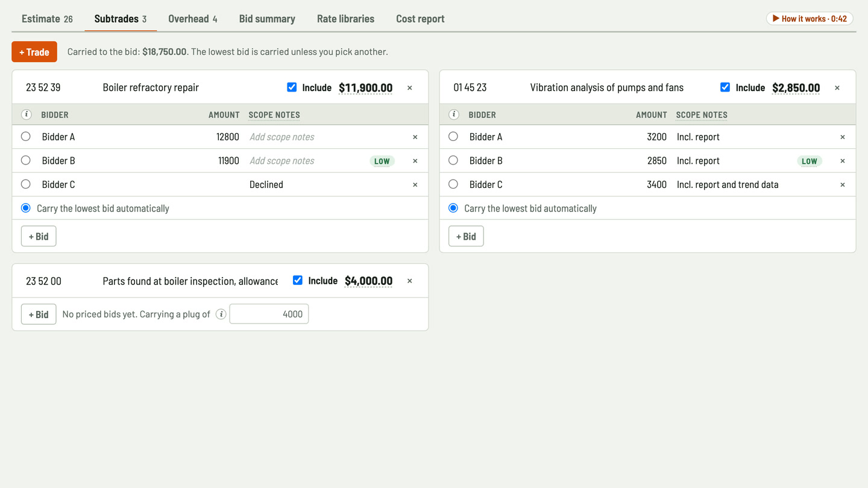This screenshot has width=868, height=488.
Task: Go to Bid summary tab
Action: tap(267, 19)
